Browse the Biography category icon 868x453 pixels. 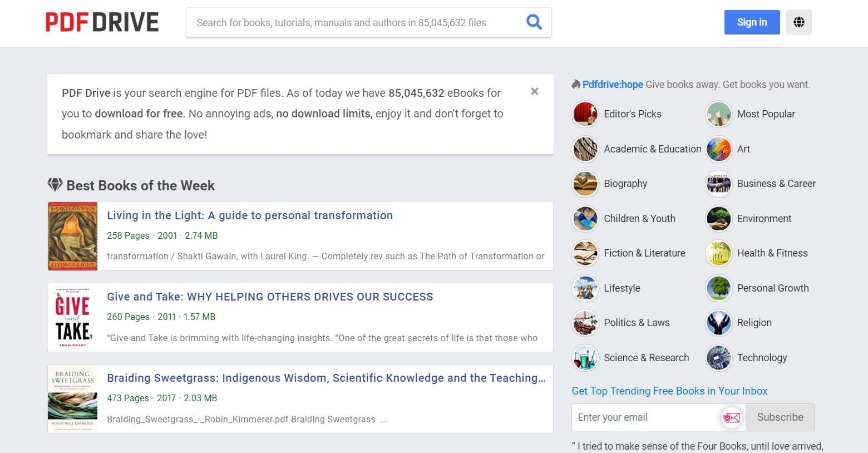coord(585,183)
